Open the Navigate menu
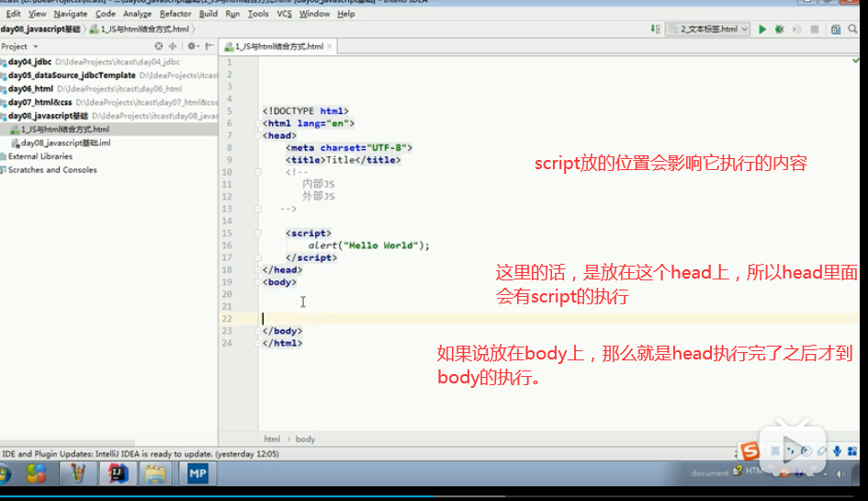Screen dimensions: 868x501 pos(71,14)
